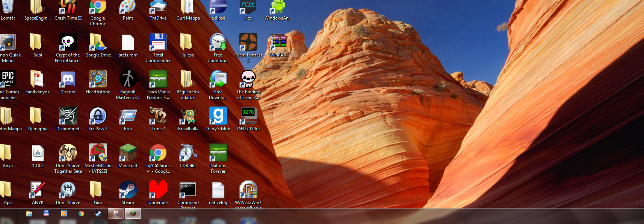This screenshot has width=644, height=224.
Task: Select the Ragdoll Masters v3.1 icon
Action: [128, 79]
